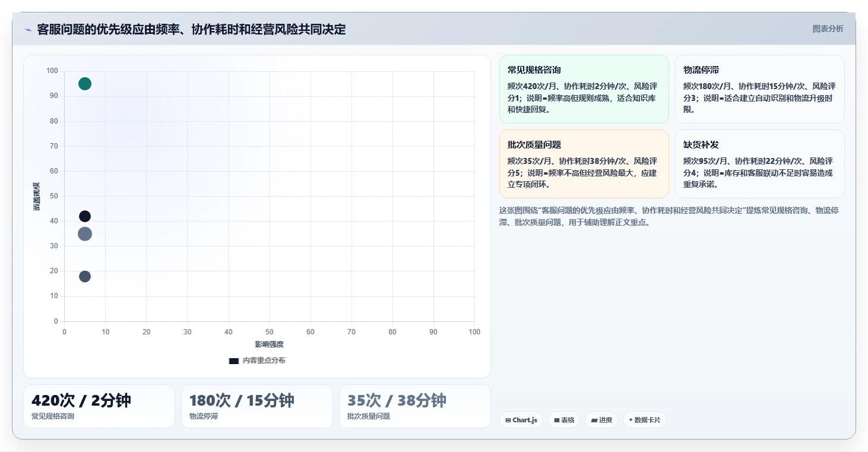The width and height of the screenshot is (868, 452).
Task: Click the page title 客服问题的优先级应由频率
Action: click(x=191, y=30)
